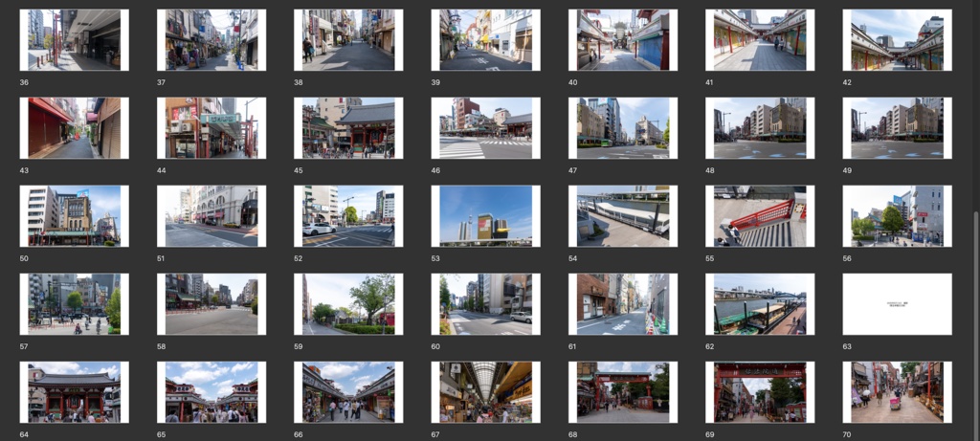
Task: Select thumbnail 46 with crosswalk
Action: pyautogui.click(x=485, y=128)
